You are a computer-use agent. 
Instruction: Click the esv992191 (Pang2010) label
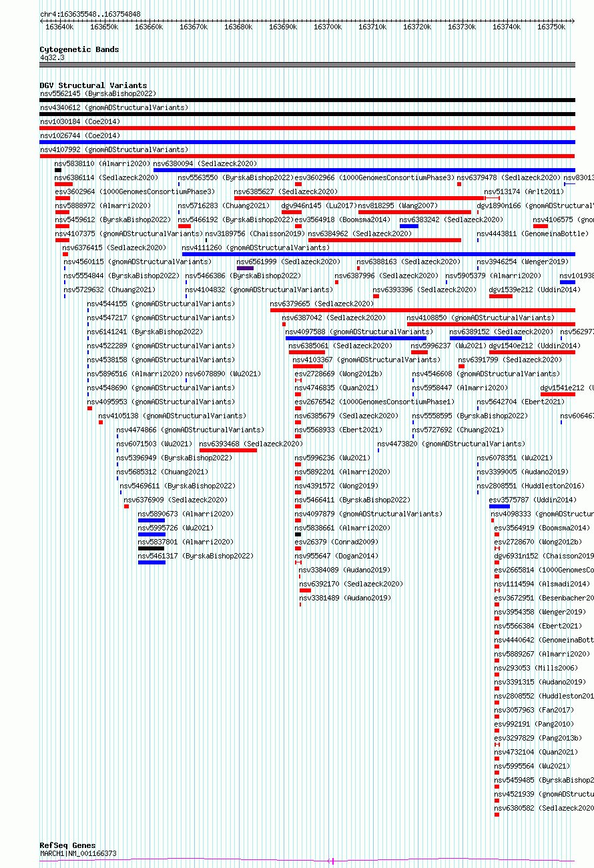pos(534,724)
